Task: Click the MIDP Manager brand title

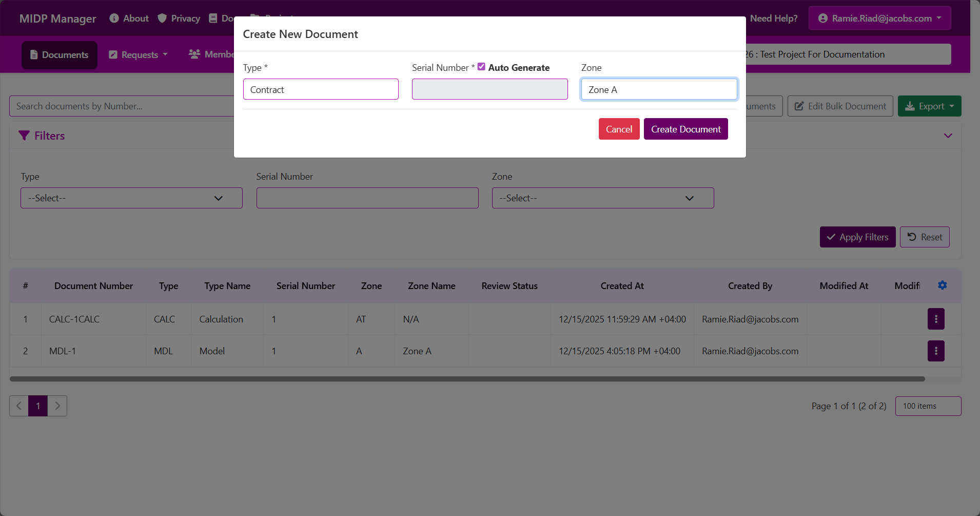Action: coord(57,18)
